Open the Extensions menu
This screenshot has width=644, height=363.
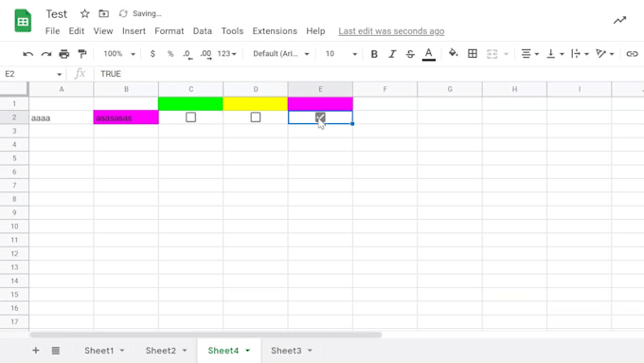coord(275,31)
